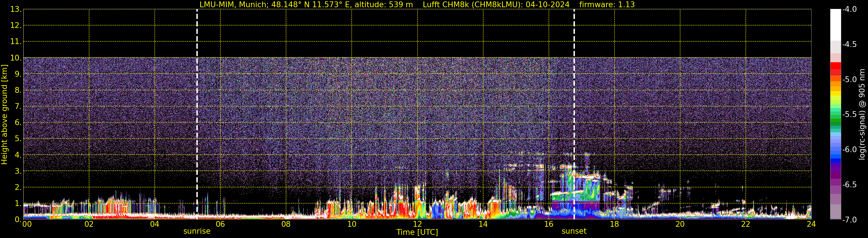Click the '3.' height axis tick label
Image resolution: width=868 pixels, height=238 pixels.
click(x=18, y=171)
